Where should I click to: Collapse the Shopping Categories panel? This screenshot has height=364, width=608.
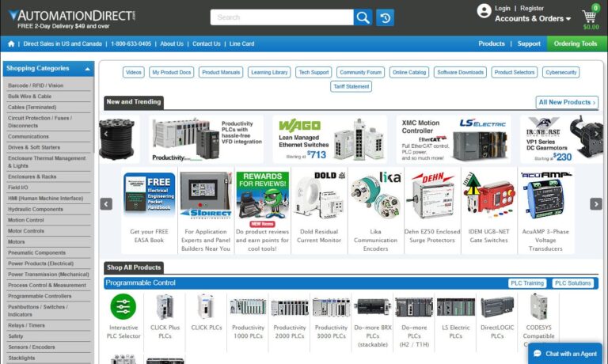[x=88, y=69]
